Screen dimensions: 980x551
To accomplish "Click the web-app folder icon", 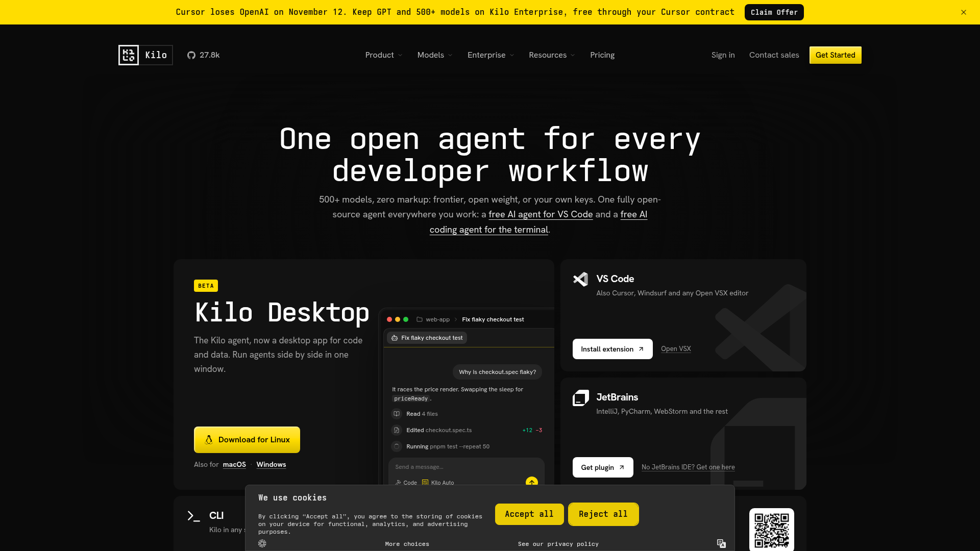I will 420,319.
